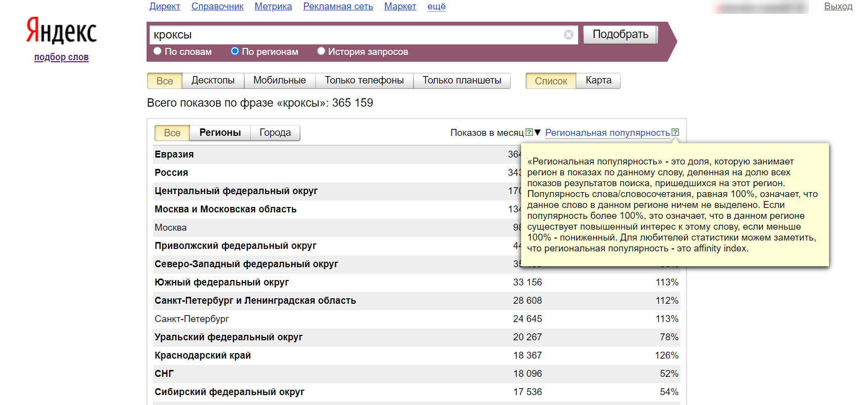Viewport: 868px width, 405px height.
Task: Click the blurred account name in header
Action: (x=760, y=7)
